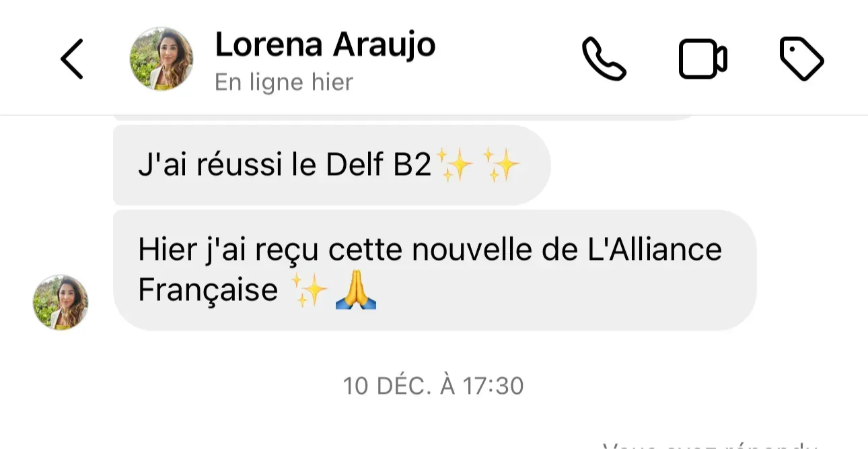The width and height of the screenshot is (868, 449).
Task: Tap the second sparkles emoji after Delf B2
Action: (503, 166)
